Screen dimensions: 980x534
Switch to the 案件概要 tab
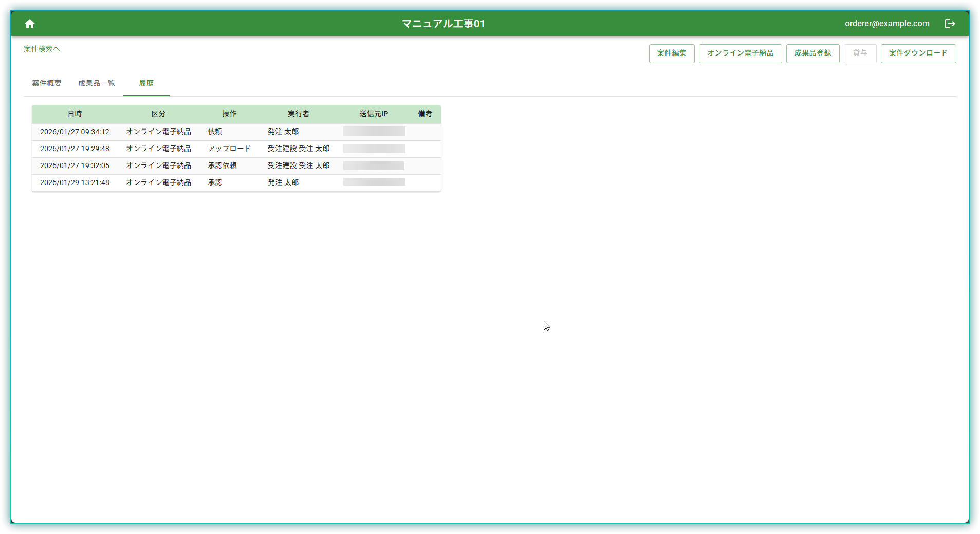click(x=47, y=83)
